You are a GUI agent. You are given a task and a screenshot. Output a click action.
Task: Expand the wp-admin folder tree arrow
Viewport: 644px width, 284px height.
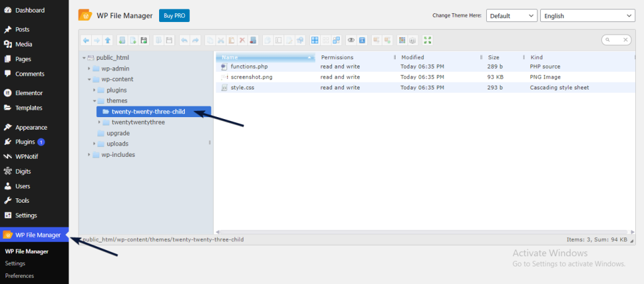tap(89, 69)
